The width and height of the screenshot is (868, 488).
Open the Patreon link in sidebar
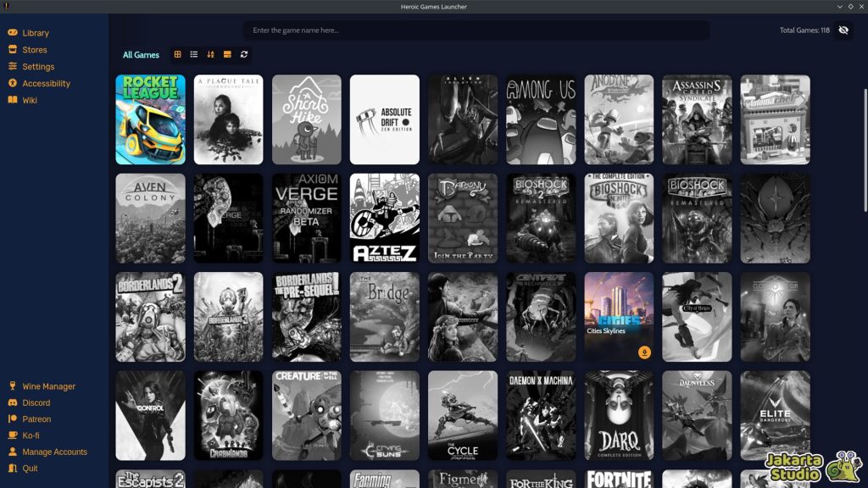(36, 419)
